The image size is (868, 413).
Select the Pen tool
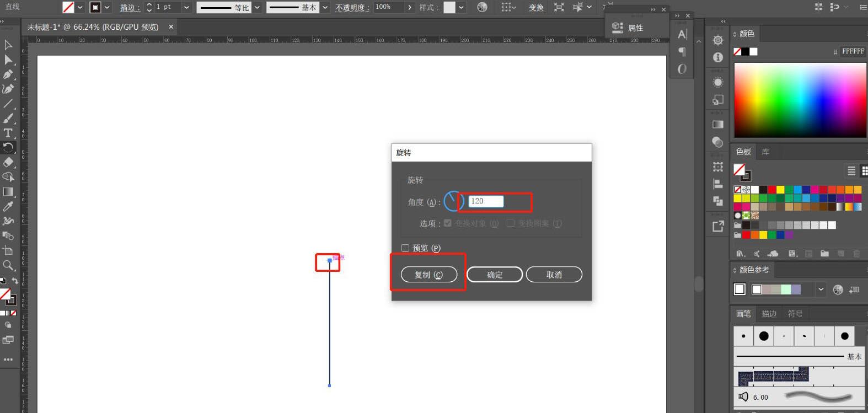[8, 74]
